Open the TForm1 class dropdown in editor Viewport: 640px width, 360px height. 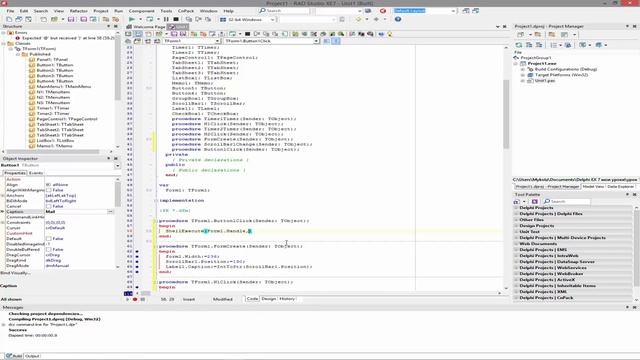pos(217,41)
